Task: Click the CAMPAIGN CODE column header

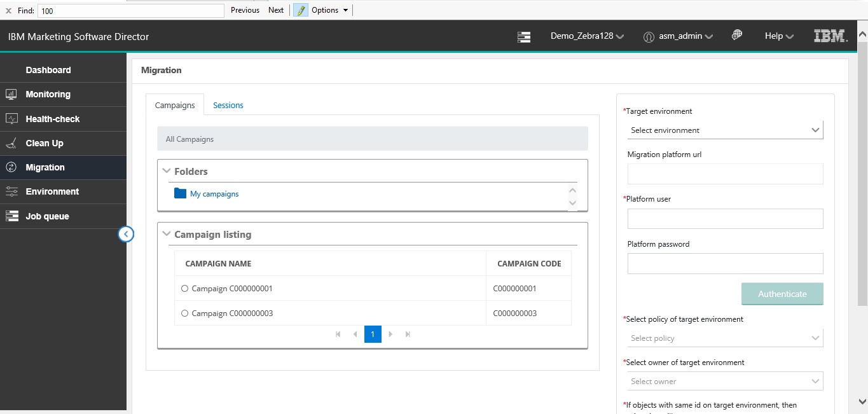Action: coord(529,263)
